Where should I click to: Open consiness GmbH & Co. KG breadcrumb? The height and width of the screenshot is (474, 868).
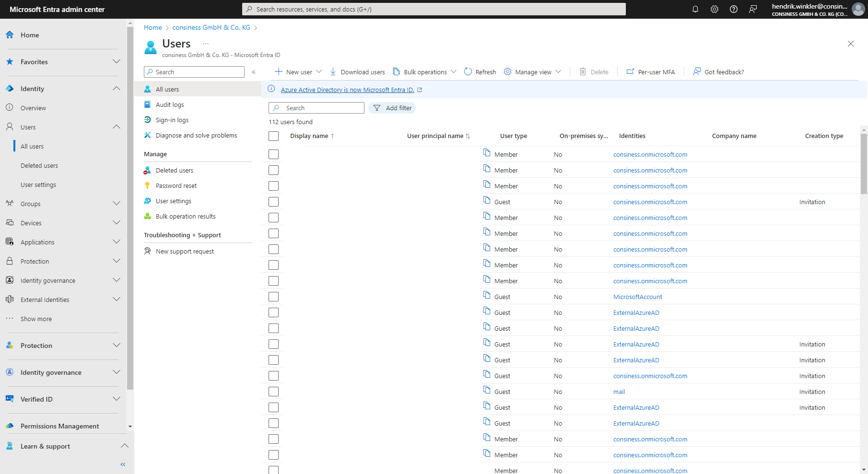pyautogui.click(x=211, y=27)
